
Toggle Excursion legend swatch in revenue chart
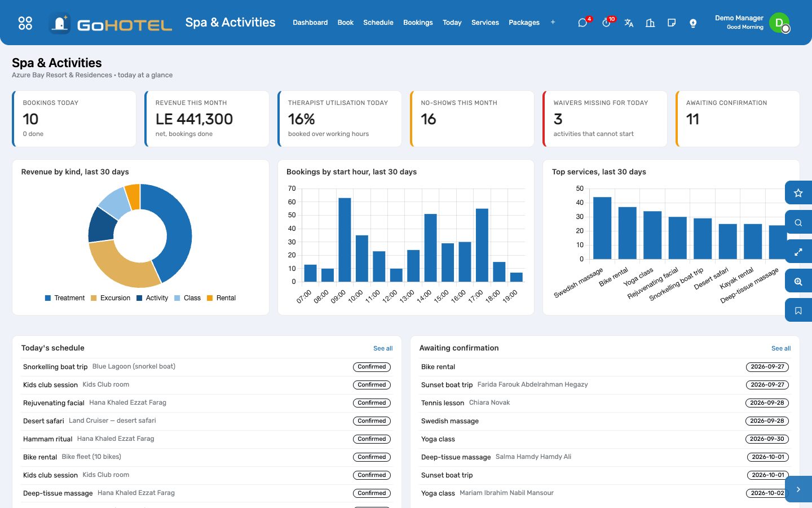click(94, 298)
